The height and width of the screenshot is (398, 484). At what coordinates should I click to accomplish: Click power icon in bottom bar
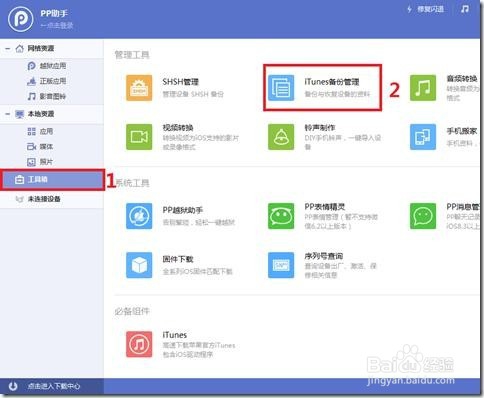(13, 386)
